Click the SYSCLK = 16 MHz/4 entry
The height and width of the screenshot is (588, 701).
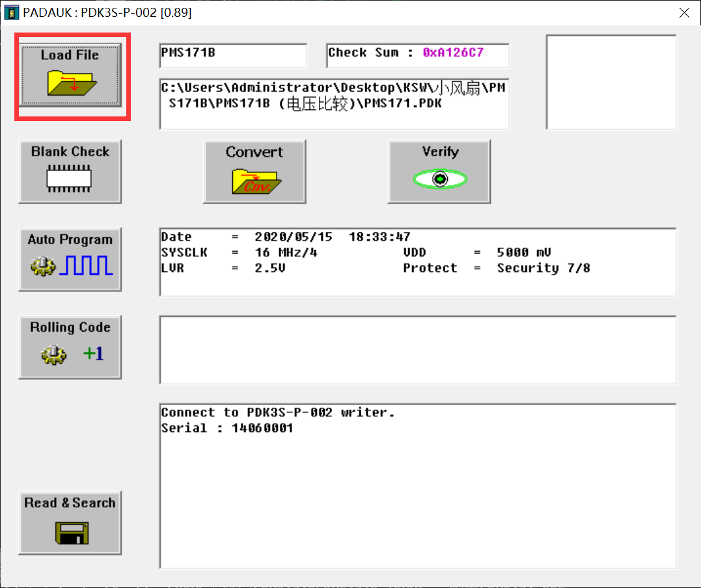tap(239, 252)
